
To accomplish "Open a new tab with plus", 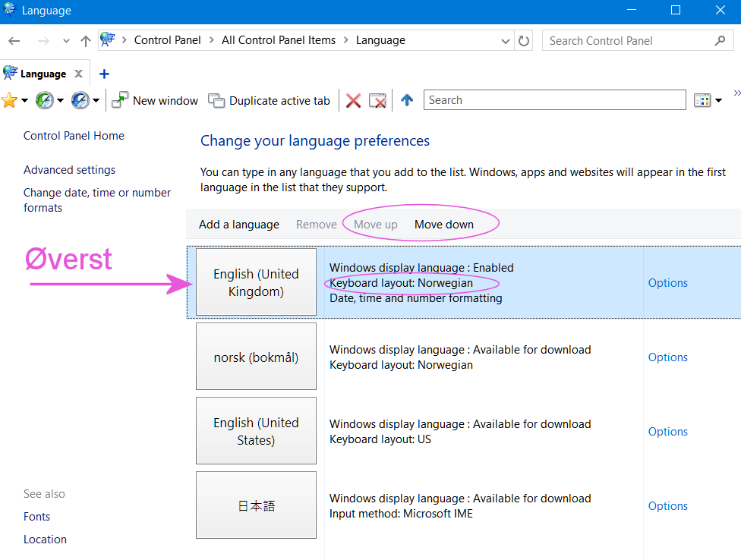I will pos(104,74).
